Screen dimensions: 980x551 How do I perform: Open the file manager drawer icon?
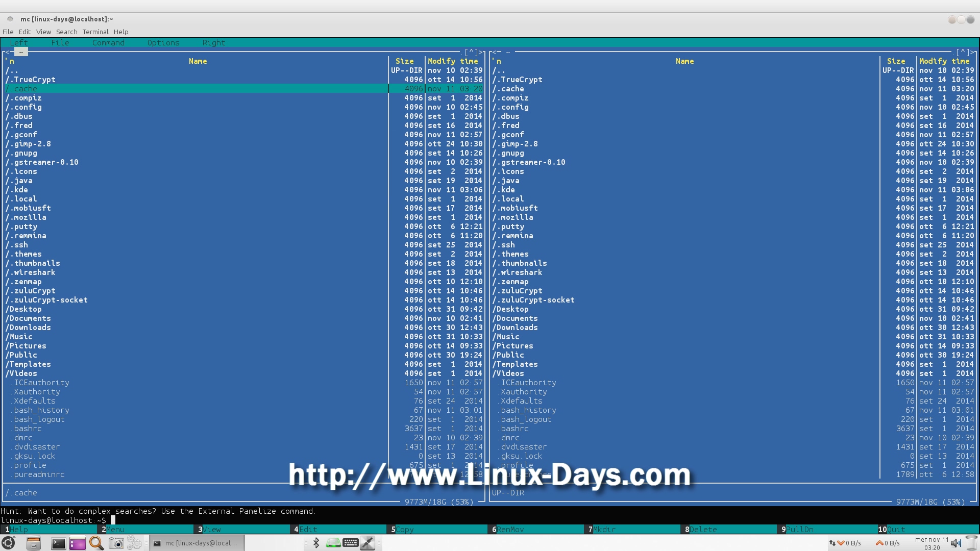pos(34,543)
